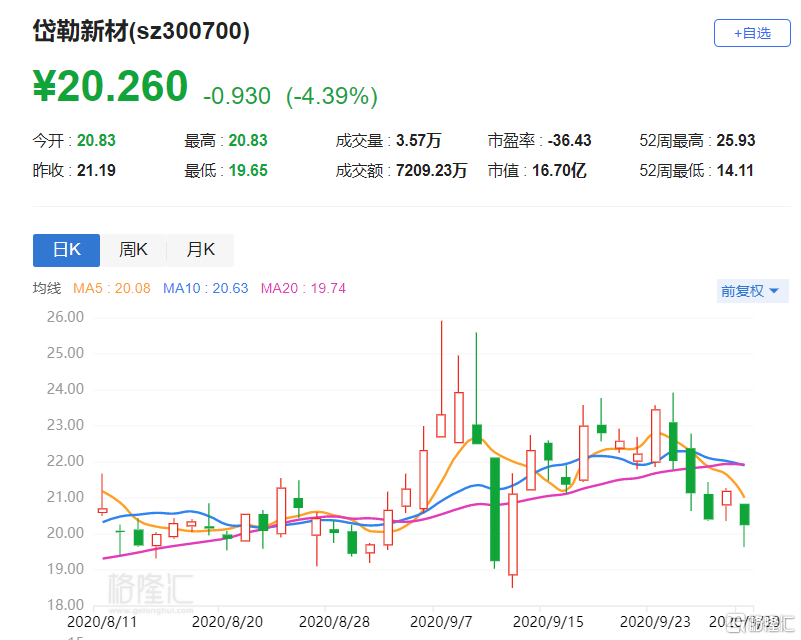This screenshot has width=801, height=640.
Task: Switch to the 日K daily chart tab
Action: coord(66,250)
